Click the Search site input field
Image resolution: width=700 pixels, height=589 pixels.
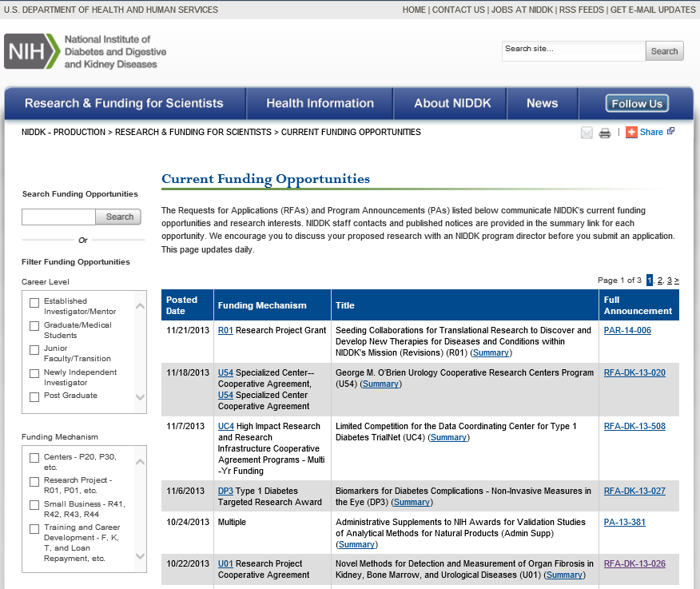[574, 51]
